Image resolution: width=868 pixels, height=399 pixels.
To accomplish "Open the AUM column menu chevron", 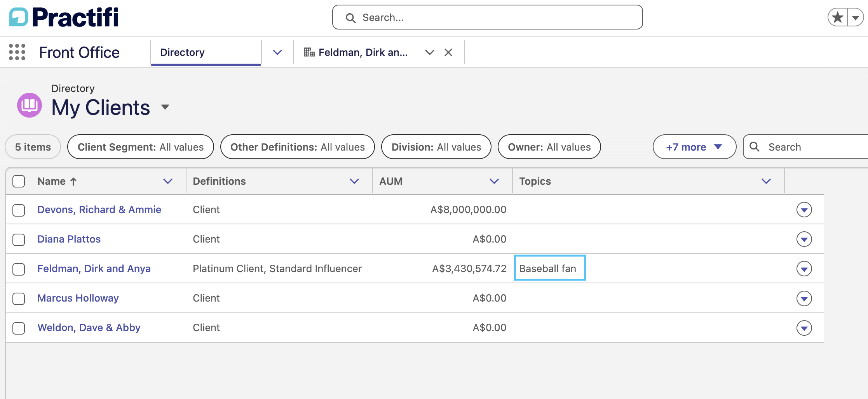I will 494,181.
